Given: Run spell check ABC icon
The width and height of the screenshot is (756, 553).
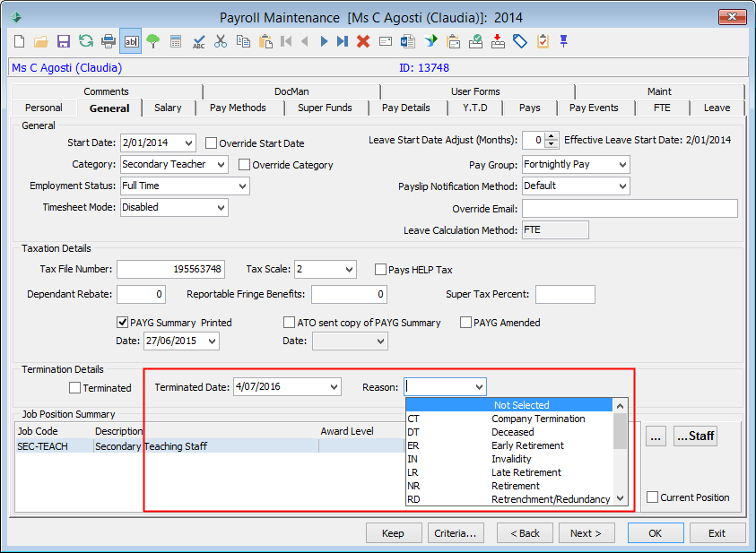Looking at the screenshot, I should point(198,41).
